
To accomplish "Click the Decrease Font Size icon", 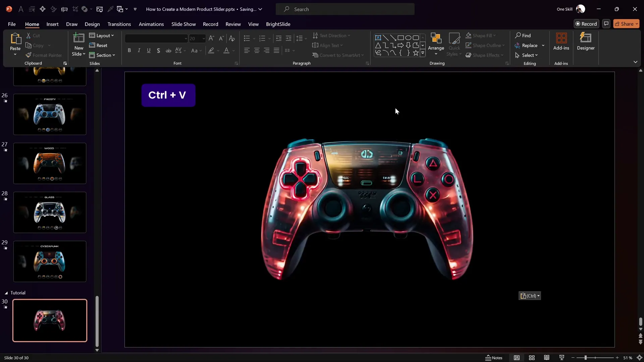I will point(221,39).
